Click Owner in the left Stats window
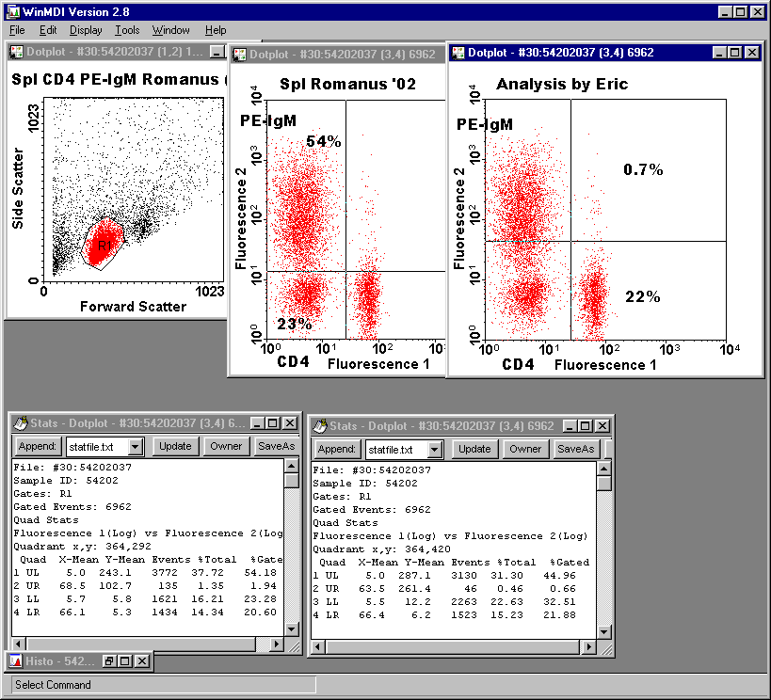 225,446
